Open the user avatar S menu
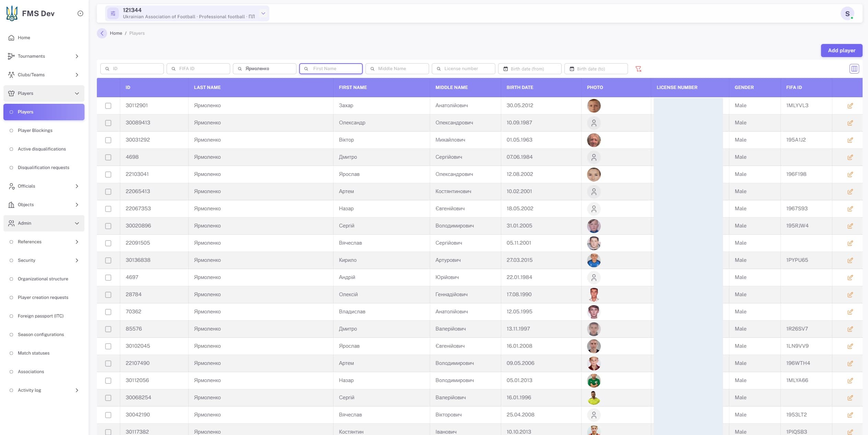The height and width of the screenshot is (435, 868). (847, 14)
